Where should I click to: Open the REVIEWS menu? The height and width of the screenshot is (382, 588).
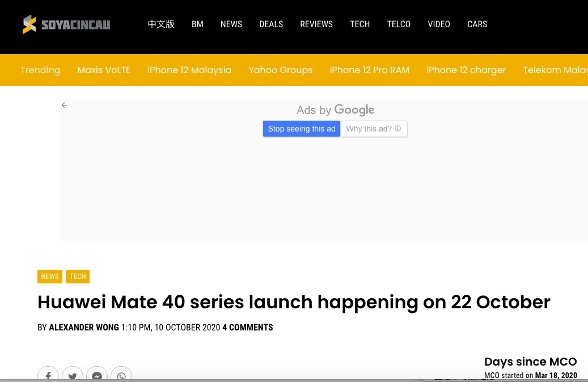point(316,24)
